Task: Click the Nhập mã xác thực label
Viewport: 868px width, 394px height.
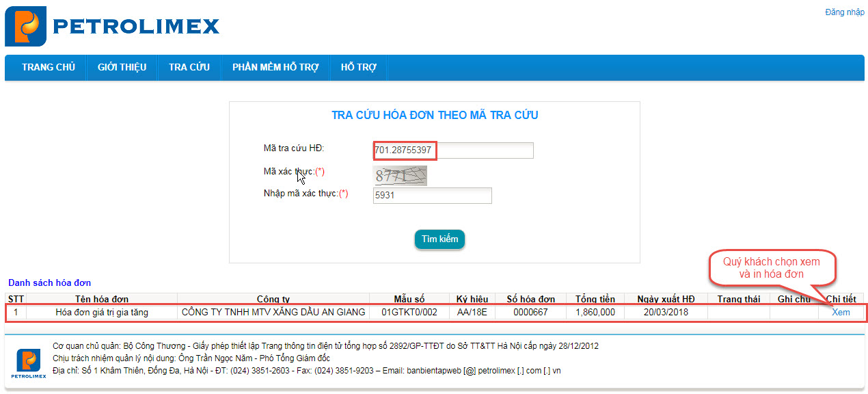Action: pos(306,194)
